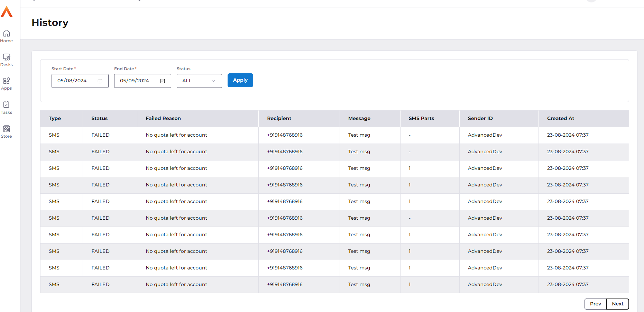
Task: Click the Failed Reason column header
Action: tap(163, 118)
